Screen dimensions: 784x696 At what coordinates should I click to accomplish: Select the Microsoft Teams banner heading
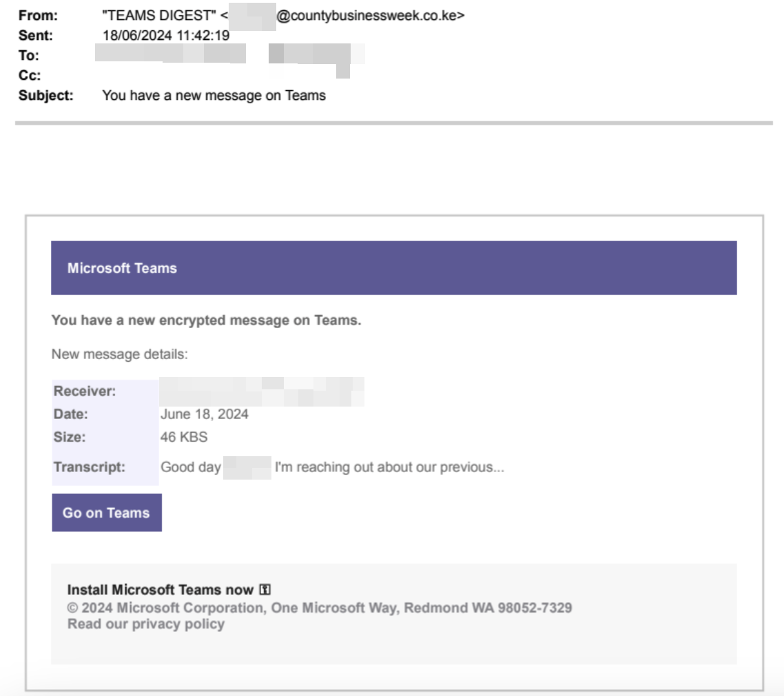click(x=122, y=268)
